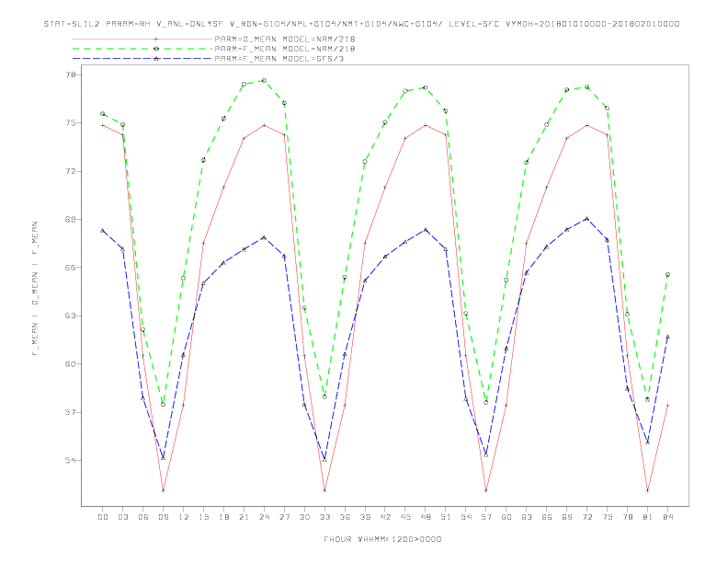The image size is (728, 563).
Task: Click x-axis hour label 39
Action: coord(365,517)
